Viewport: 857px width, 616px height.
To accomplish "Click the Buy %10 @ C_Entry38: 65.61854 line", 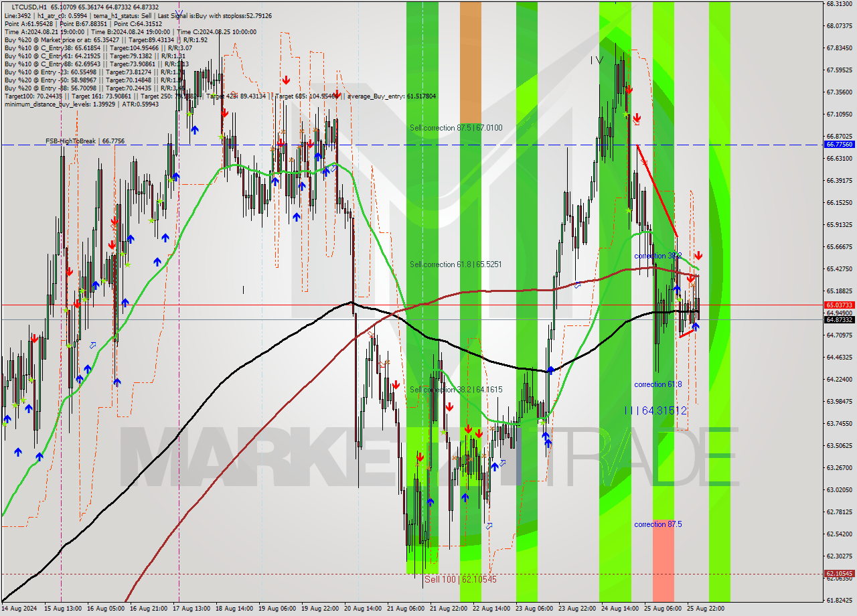I will (x=98, y=48).
